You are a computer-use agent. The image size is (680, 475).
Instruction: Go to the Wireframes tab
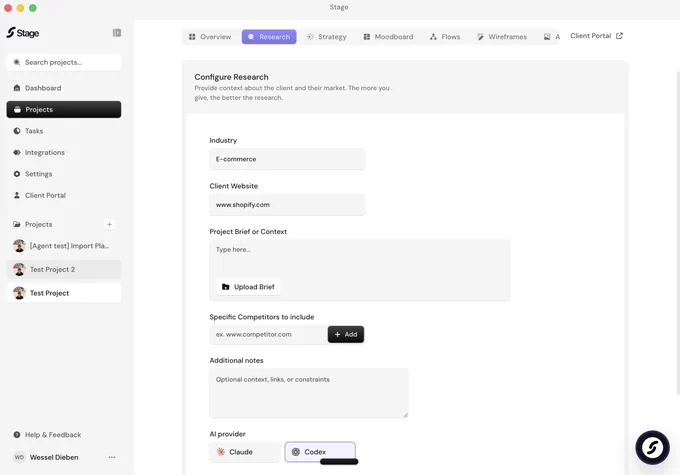502,37
